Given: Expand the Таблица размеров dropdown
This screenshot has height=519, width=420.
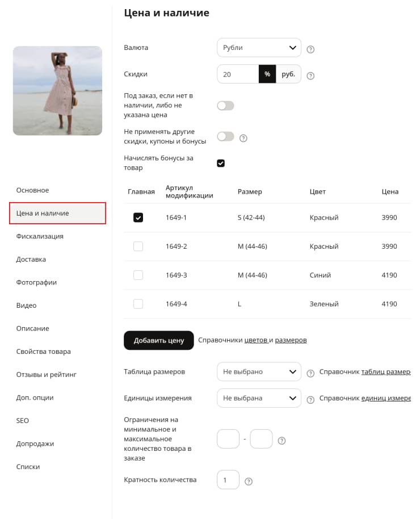Looking at the screenshot, I should (x=259, y=372).
